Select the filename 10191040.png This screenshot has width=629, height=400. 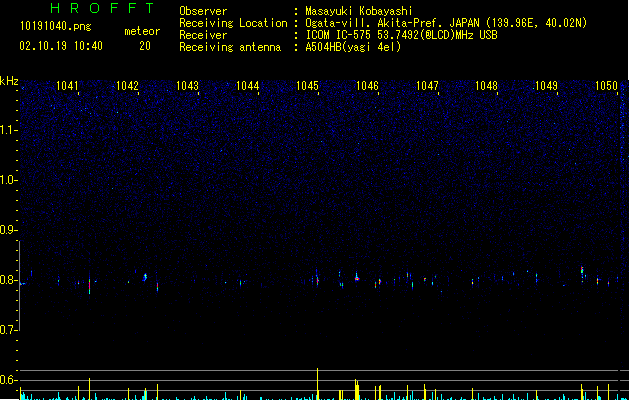[x=56, y=27]
